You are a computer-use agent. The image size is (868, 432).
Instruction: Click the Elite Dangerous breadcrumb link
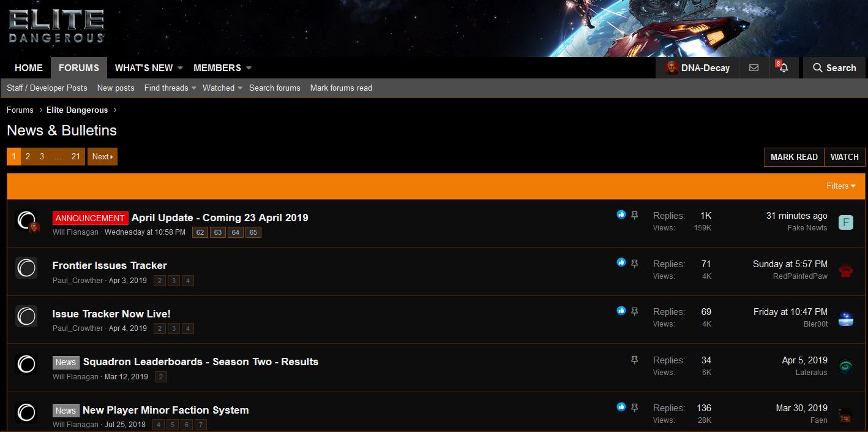pos(77,110)
